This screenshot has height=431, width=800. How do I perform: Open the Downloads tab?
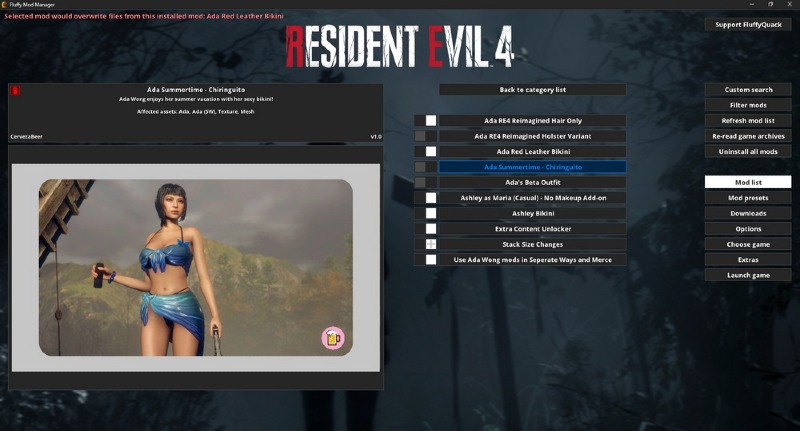point(748,213)
